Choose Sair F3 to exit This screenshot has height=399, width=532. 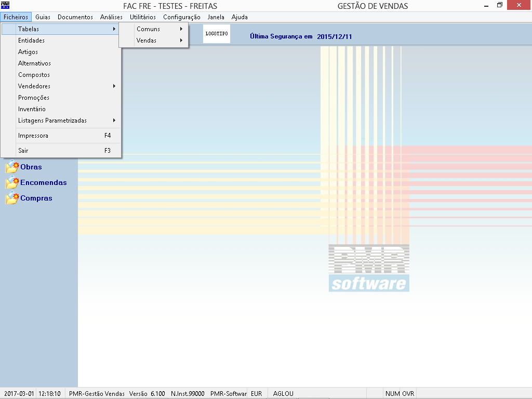pyautogui.click(x=61, y=150)
